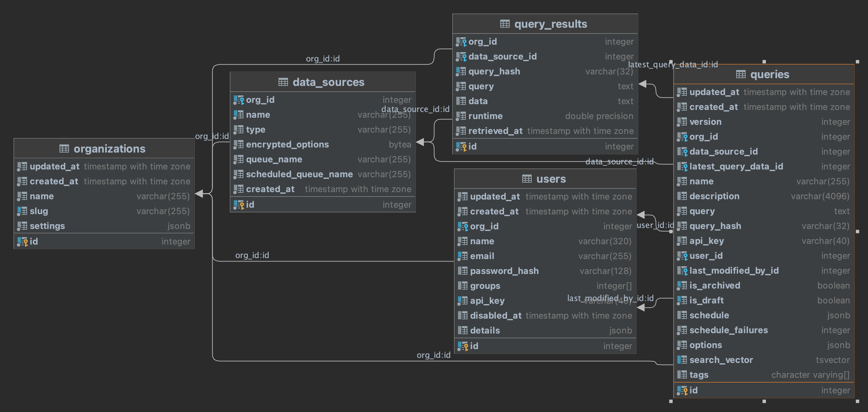
Task: Select the column icon next to email in users
Action: tap(462, 256)
